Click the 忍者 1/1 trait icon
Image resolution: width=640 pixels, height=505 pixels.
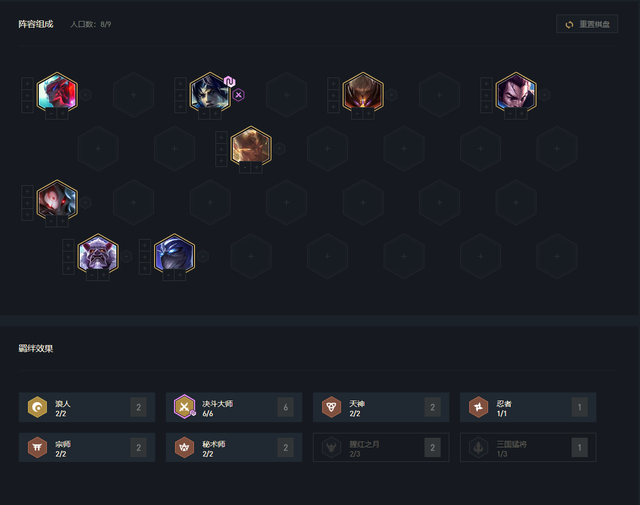click(478, 407)
